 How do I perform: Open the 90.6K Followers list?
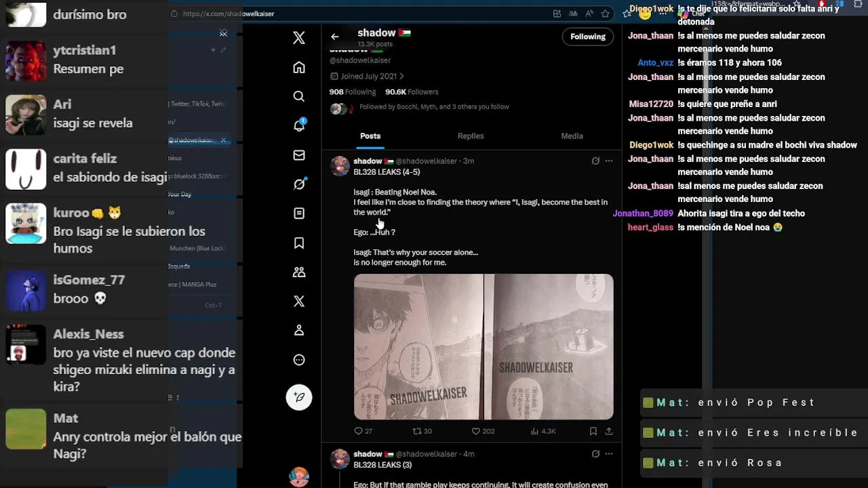[412, 91]
